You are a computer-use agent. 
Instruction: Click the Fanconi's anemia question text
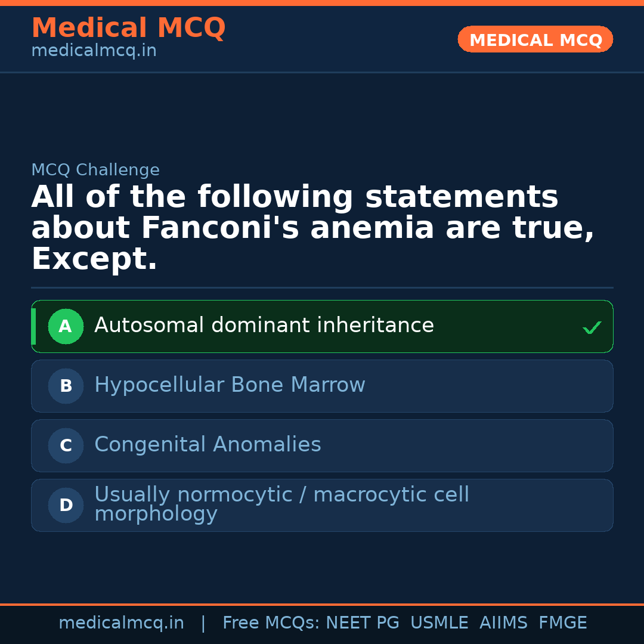pos(312,228)
